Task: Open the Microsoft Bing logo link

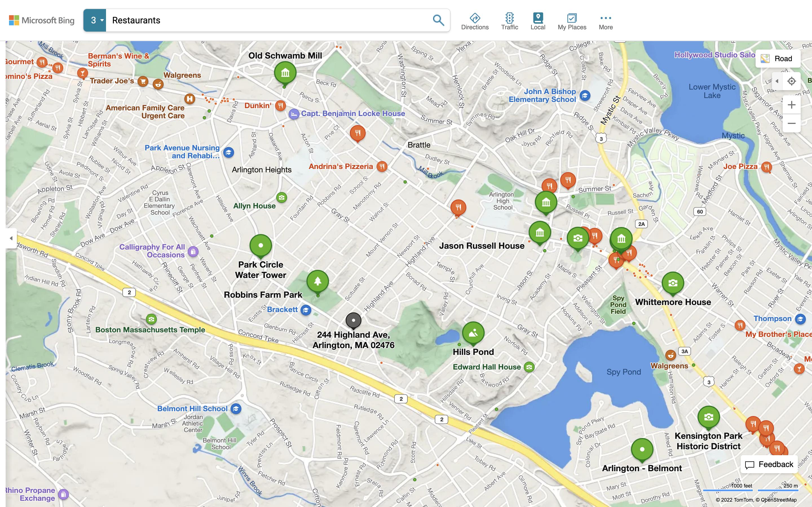Action: click(x=42, y=21)
